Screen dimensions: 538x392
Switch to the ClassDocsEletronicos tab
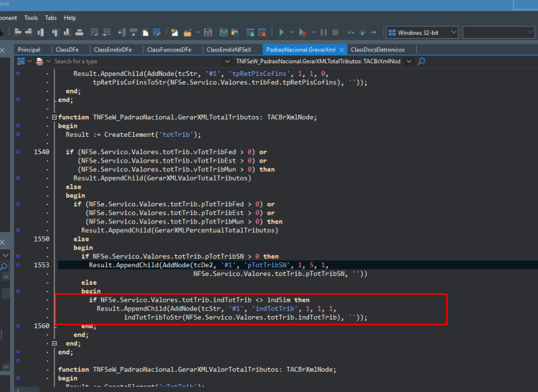pos(377,49)
